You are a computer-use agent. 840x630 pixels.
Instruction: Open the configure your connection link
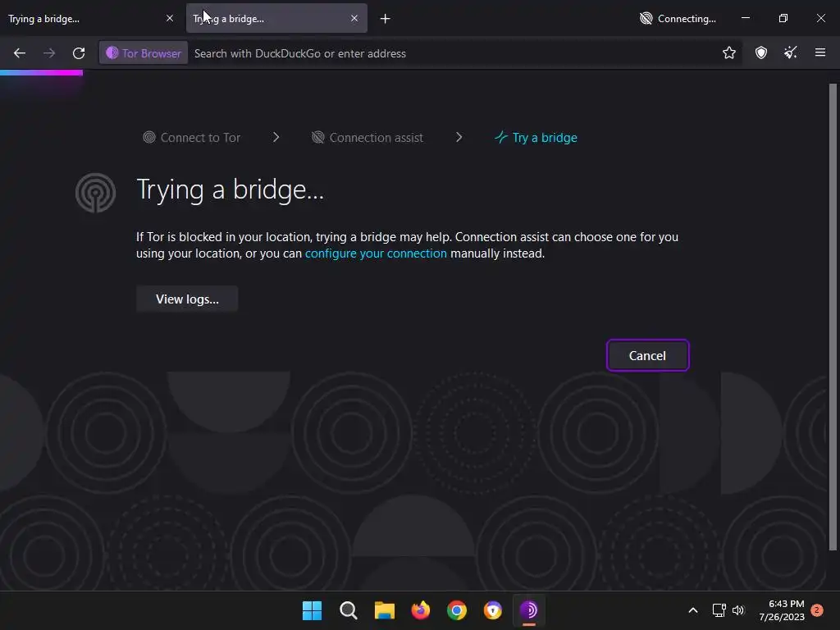(376, 253)
